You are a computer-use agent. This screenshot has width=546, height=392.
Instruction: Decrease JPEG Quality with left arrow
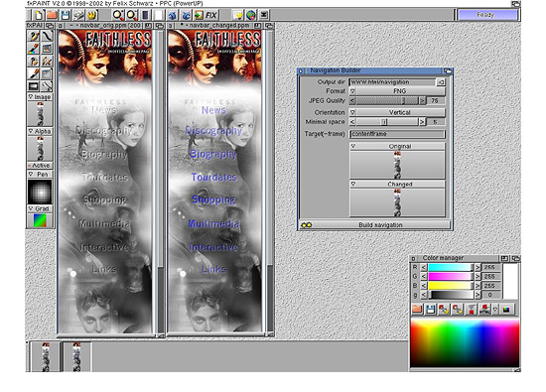pos(352,101)
